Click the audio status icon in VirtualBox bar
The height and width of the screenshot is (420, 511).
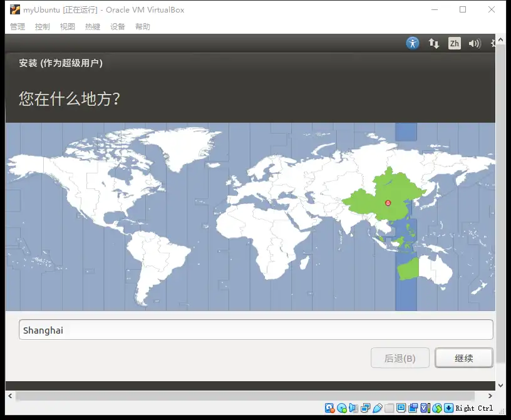pyautogui.click(x=353, y=408)
